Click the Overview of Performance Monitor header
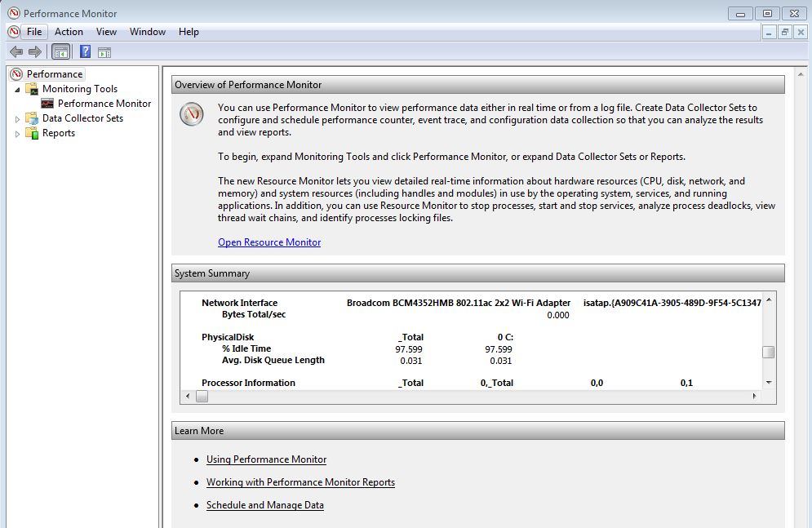812x528 pixels. [478, 85]
